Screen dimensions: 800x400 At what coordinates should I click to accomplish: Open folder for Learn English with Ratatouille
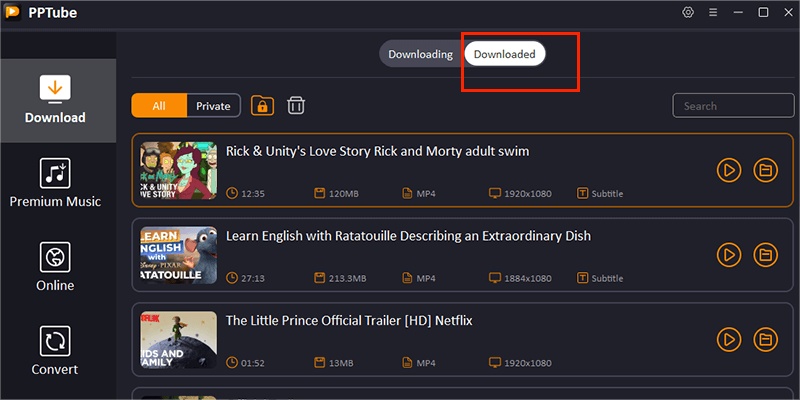pyautogui.click(x=765, y=254)
